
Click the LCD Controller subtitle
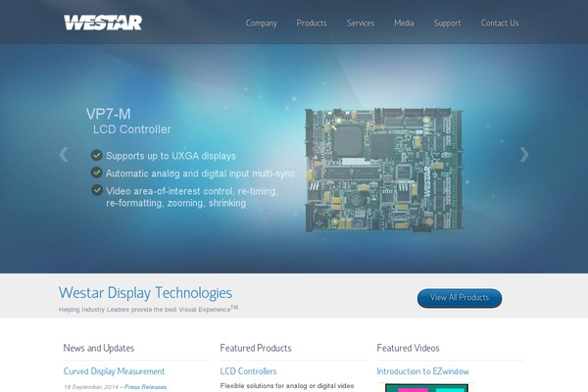pyautogui.click(x=132, y=129)
